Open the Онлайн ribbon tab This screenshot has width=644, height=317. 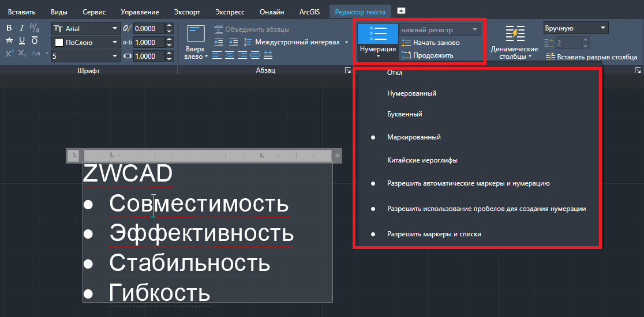(x=272, y=12)
